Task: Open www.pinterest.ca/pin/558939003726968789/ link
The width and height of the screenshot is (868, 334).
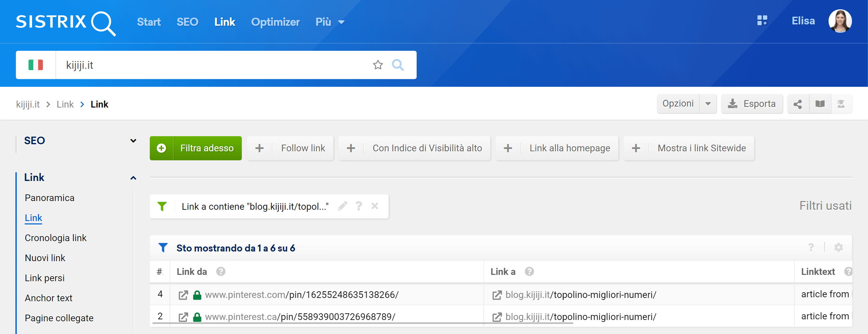Action: coord(300,317)
